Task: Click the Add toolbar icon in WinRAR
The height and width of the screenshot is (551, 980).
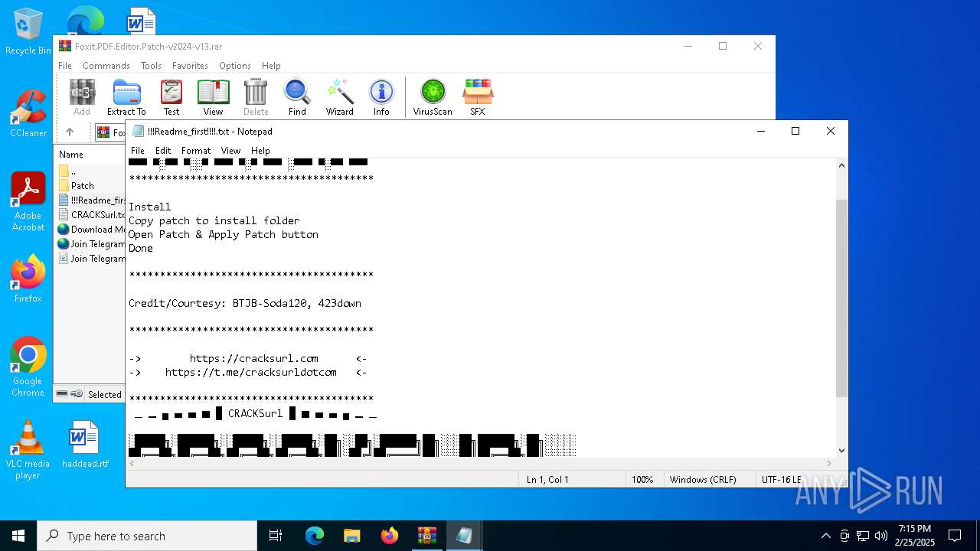Action: 82,97
